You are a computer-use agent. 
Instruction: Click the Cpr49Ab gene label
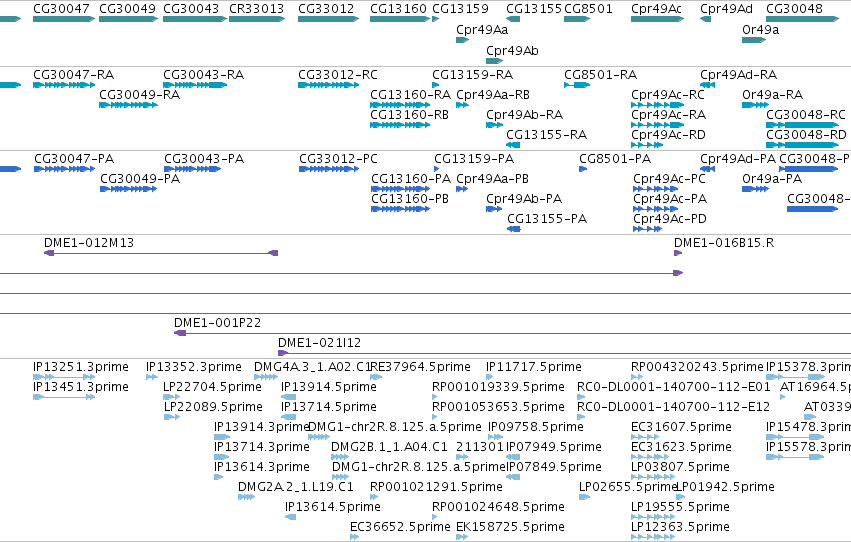[512, 50]
